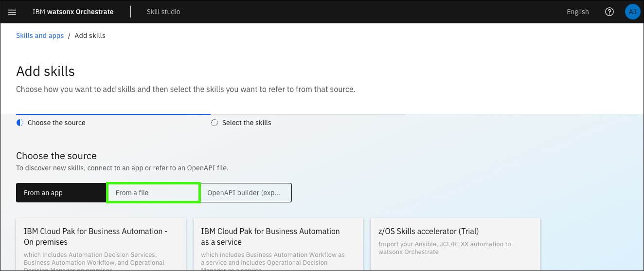The image size is (644, 271).
Task: Choose IBM Cloud Pak as a service card
Action: (278, 244)
